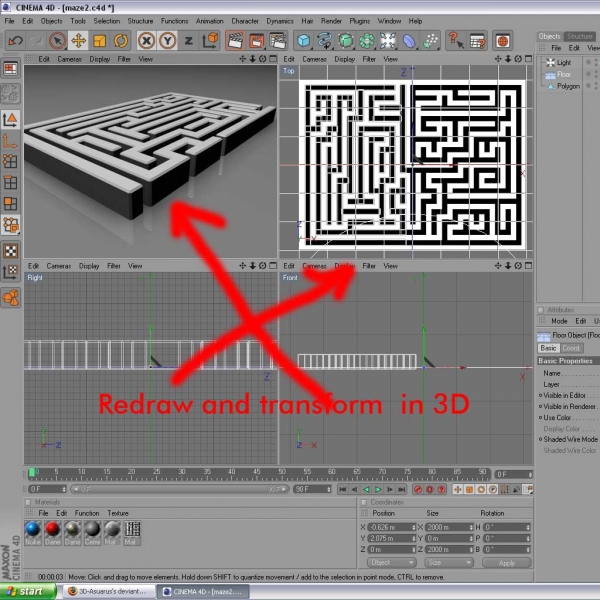Add an Array modeling object

[367, 41]
